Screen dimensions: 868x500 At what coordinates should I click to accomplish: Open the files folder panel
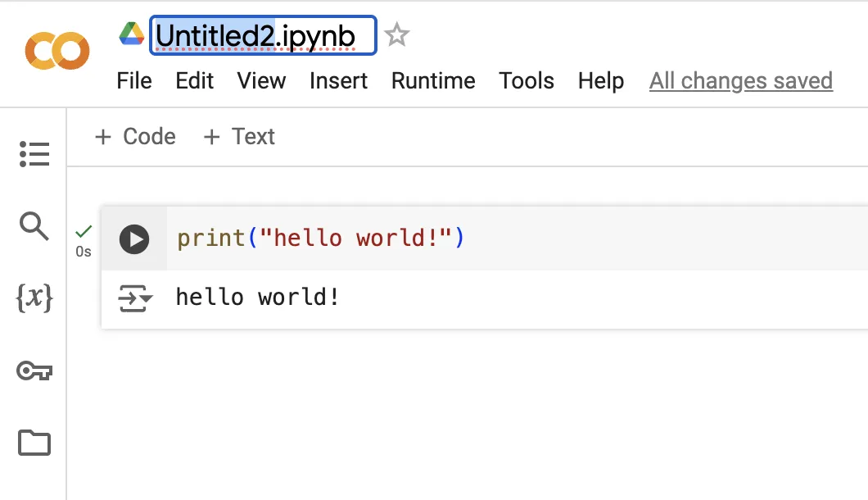[34, 443]
